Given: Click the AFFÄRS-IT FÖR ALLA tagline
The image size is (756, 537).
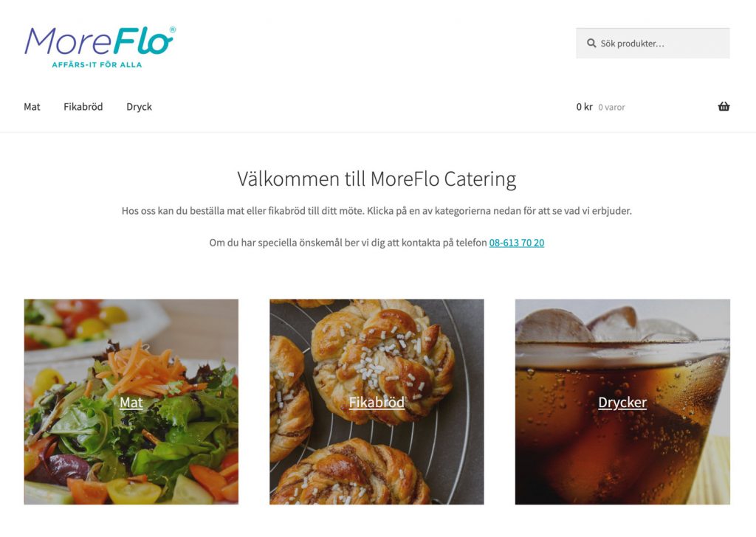Looking at the screenshot, I should coord(97,64).
